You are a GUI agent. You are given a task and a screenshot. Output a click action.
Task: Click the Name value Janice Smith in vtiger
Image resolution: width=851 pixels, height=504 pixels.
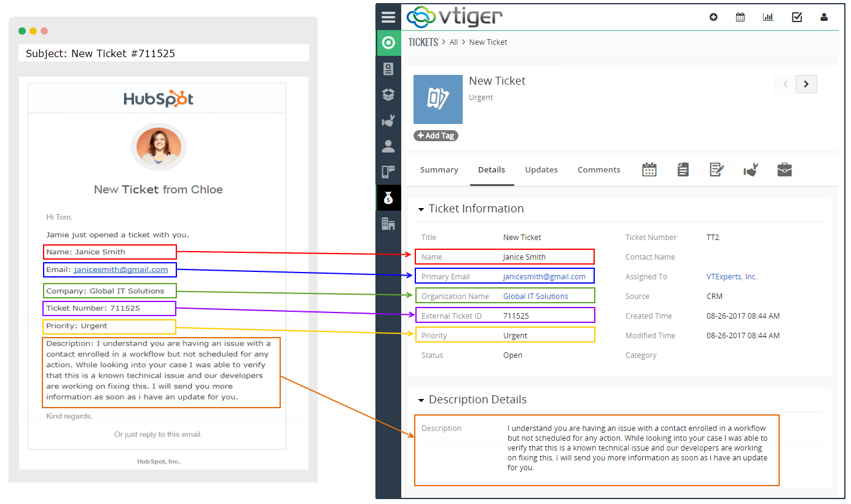524,257
